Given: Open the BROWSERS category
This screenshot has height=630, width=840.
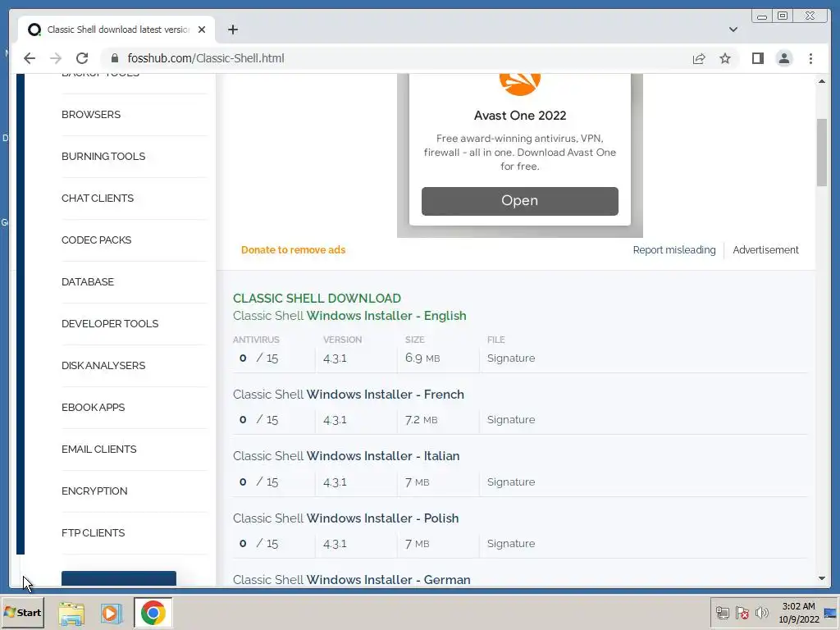Looking at the screenshot, I should (91, 115).
